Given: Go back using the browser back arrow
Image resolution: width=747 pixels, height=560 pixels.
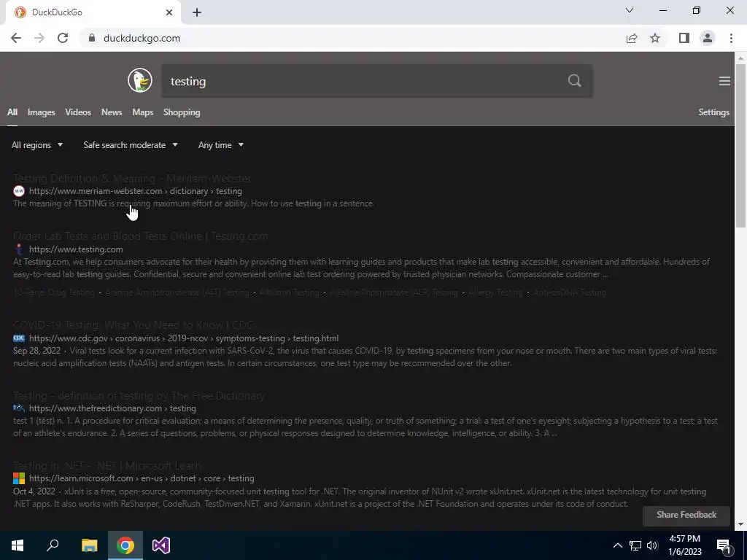Looking at the screenshot, I should (x=16, y=38).
